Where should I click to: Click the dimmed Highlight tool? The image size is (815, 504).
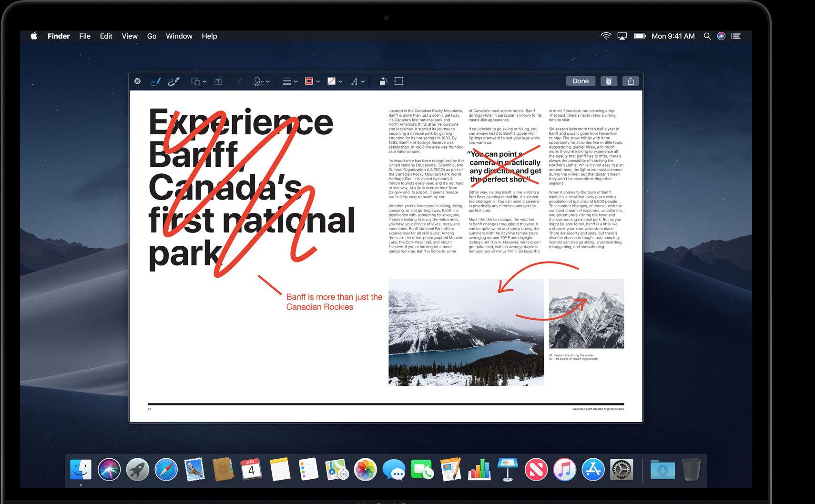pos(239,81)
